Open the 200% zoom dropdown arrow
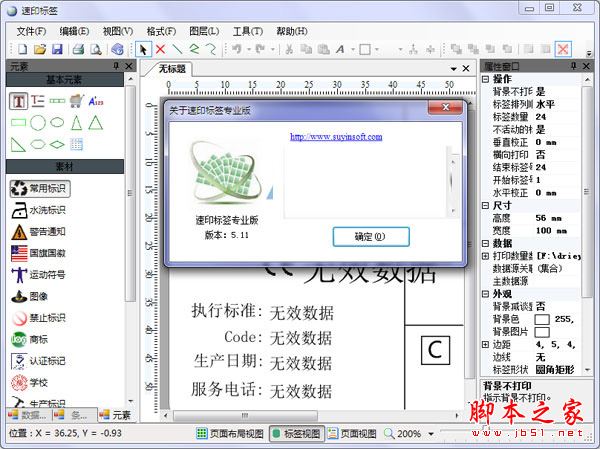Screen dimensions: 600x449 coord(431,434)
